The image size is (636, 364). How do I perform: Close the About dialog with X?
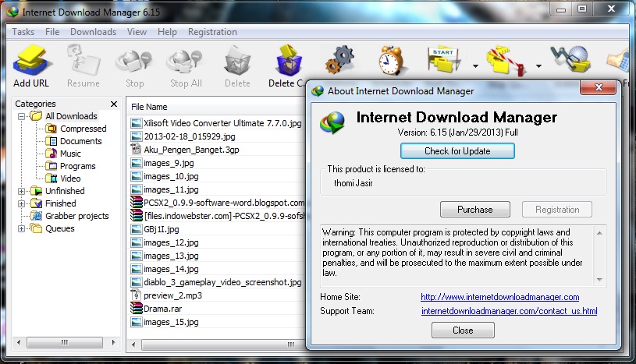(599, 87)
